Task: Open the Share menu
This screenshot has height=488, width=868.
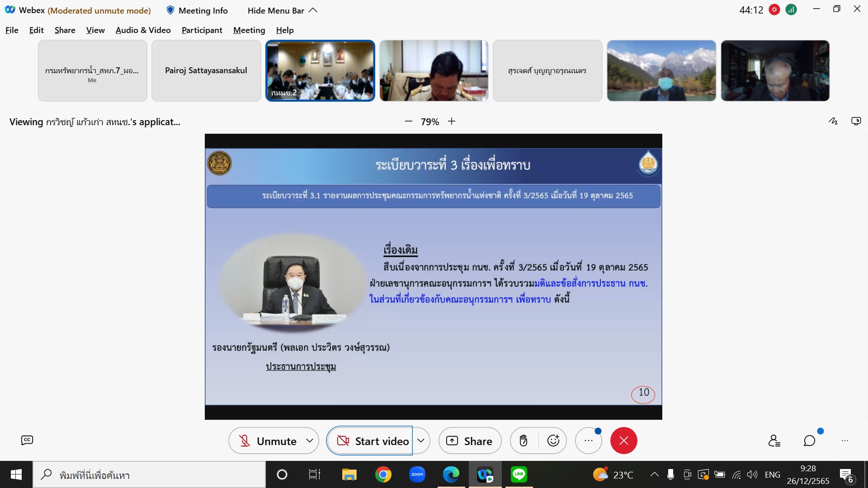Action: [x=65, y=30]
